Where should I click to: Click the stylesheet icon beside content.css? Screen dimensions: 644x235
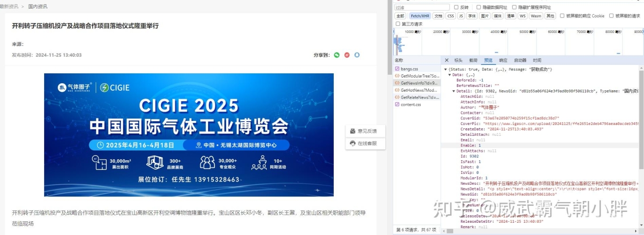click(x=397, y=104)
